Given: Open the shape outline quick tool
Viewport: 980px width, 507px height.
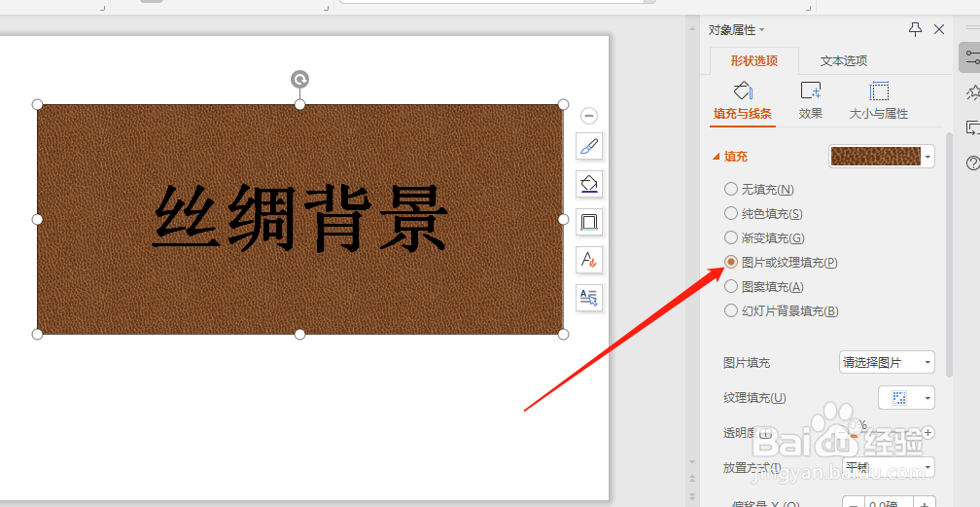Looking at the screenshot, I should [589, 222].
